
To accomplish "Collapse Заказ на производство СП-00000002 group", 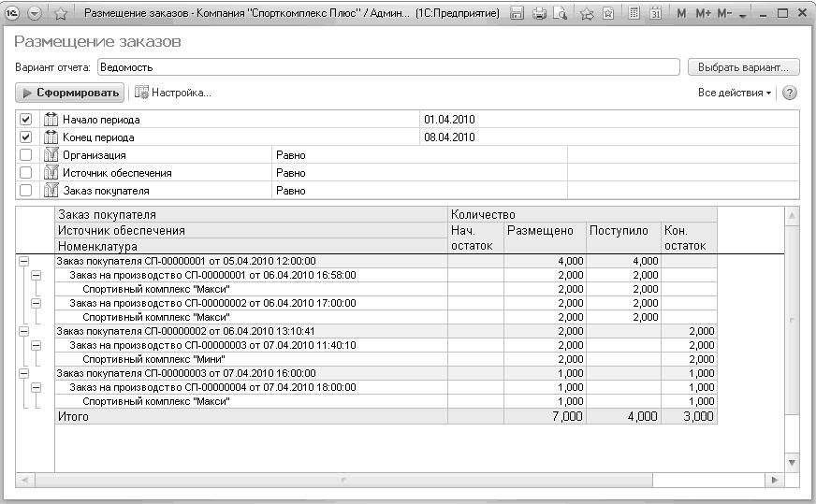I will pyautogui.click(x=36, y=303).
